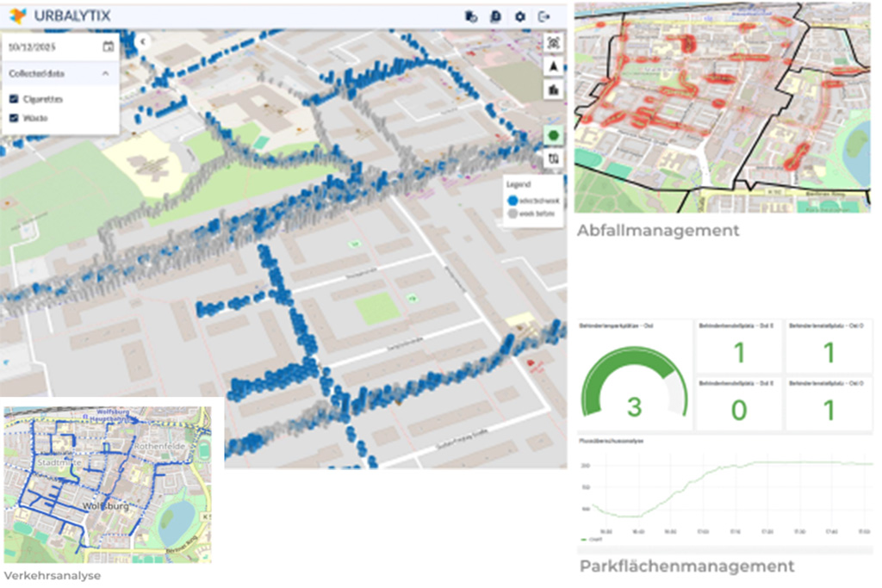The height and width of the screenshot is (588, 882).
Task: Click the swap arrows map button
Action: (553, 158)
